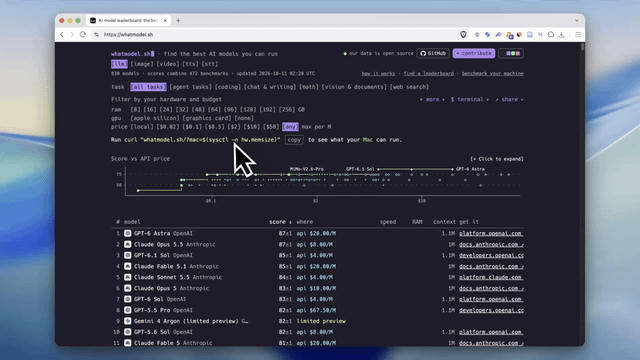Click the purple contribute button
The width and height of the screenshot is (640, 360).
pos(473,53)
